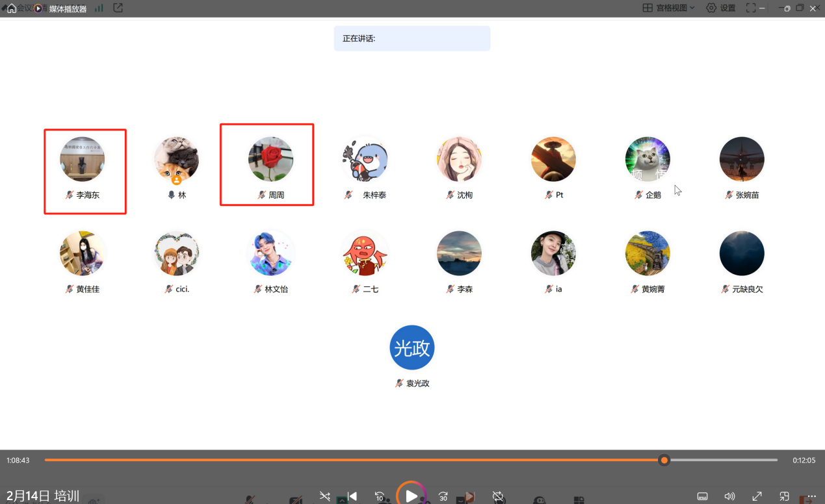The height and width of the screenshot is (504, 825).
Task: Click the home icon in title bar
Action: [x=12, y=8]
